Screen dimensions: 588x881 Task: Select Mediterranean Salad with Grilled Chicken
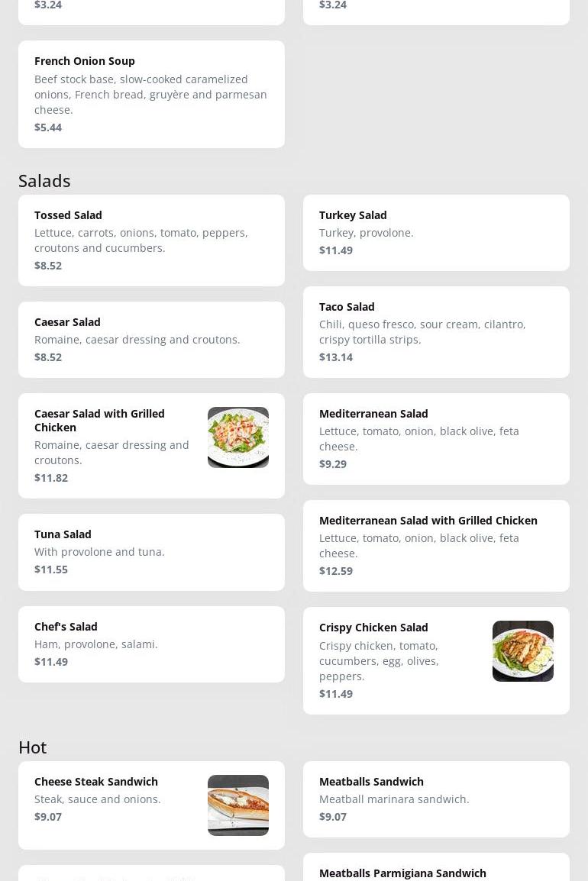(436, 545)
